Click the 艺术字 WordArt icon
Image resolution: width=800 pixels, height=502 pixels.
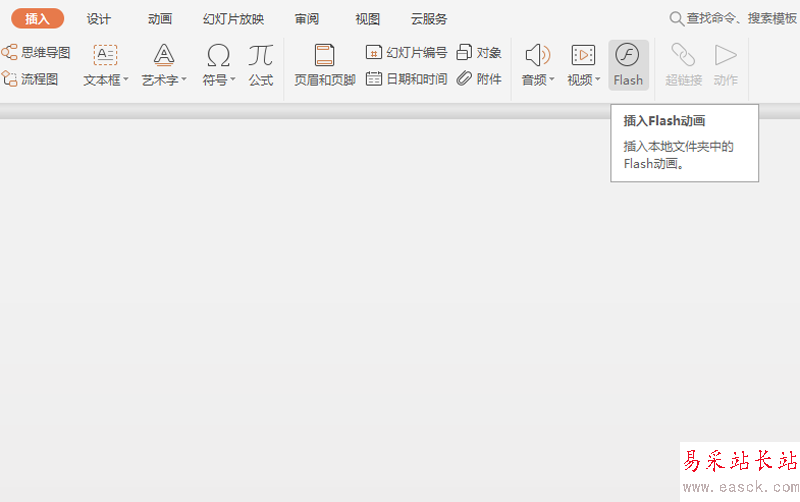pyautogui.click(x=164, y=55)
